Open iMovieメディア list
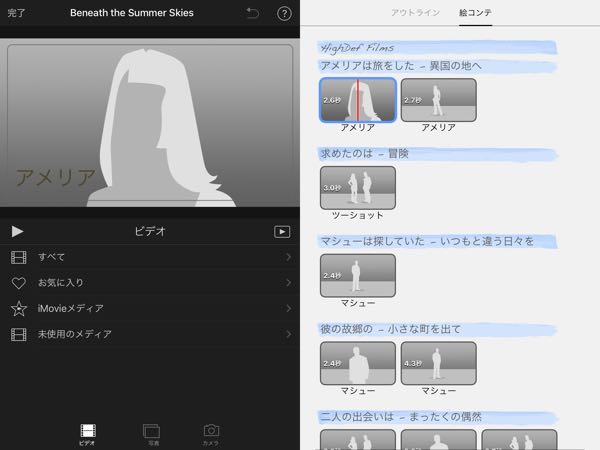 (150, 308)
